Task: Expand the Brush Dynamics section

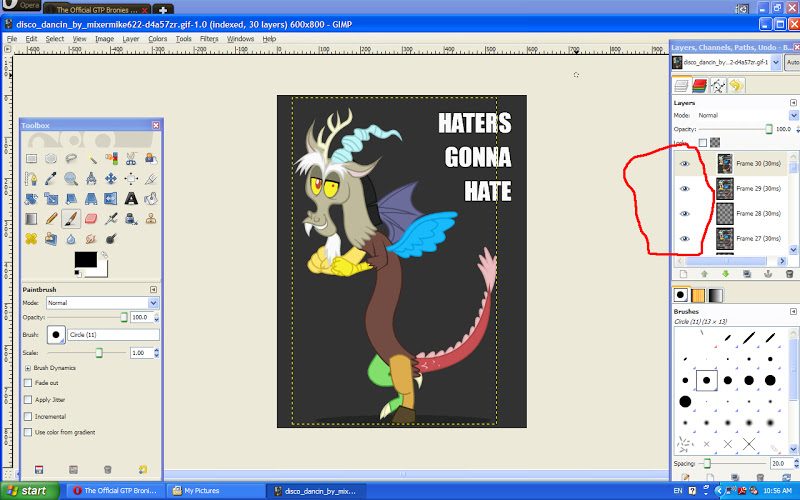Action: 28,368
